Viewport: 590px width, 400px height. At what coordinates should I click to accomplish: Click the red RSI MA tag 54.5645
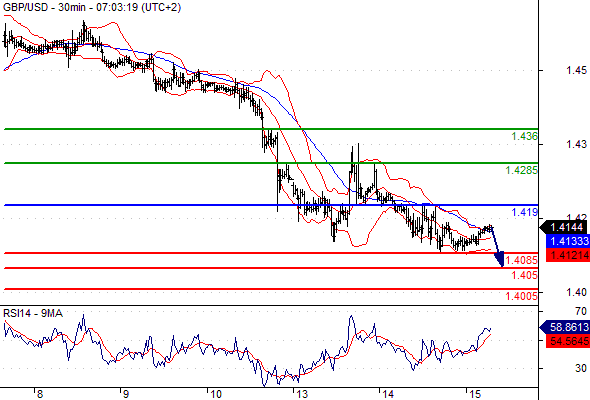tap(567, 341)
